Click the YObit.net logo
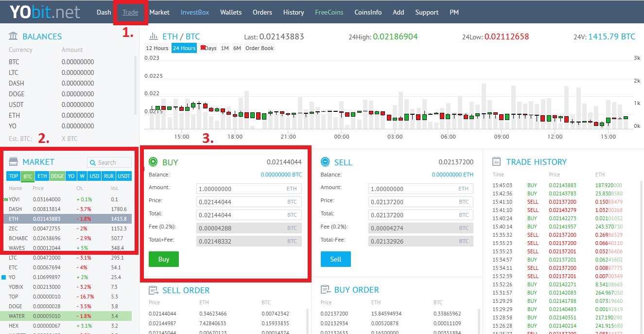Viewport: 644px width, 334px height. tap(45, 12)
